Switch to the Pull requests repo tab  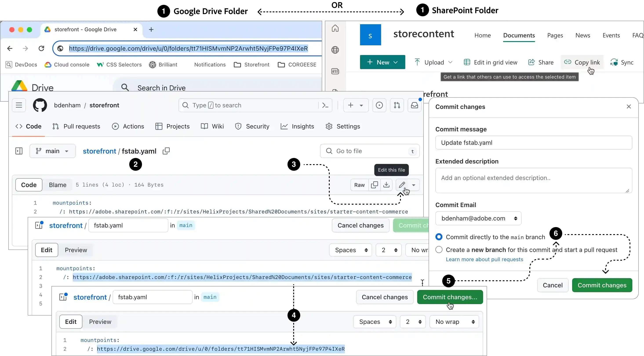click(x=76, y=126)
